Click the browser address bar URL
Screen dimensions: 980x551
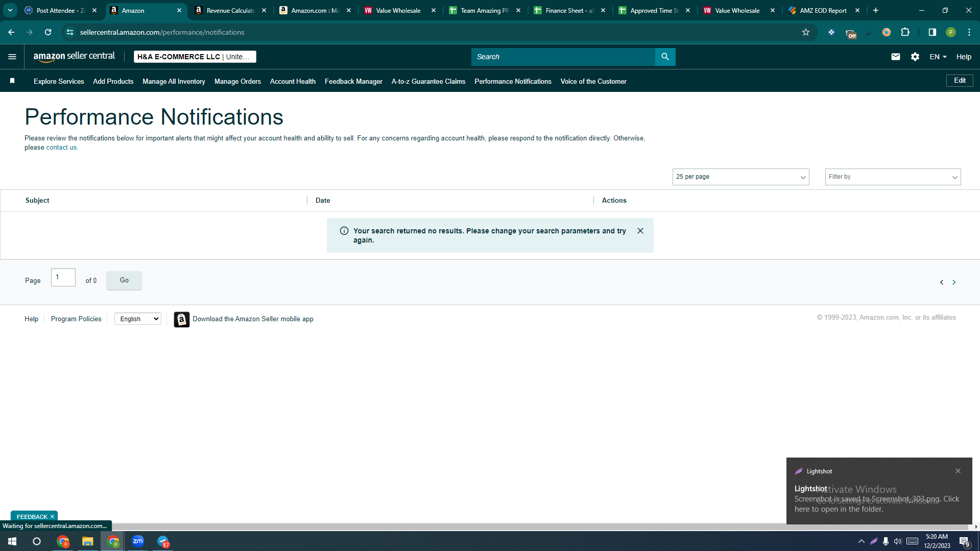pos(162,32)
